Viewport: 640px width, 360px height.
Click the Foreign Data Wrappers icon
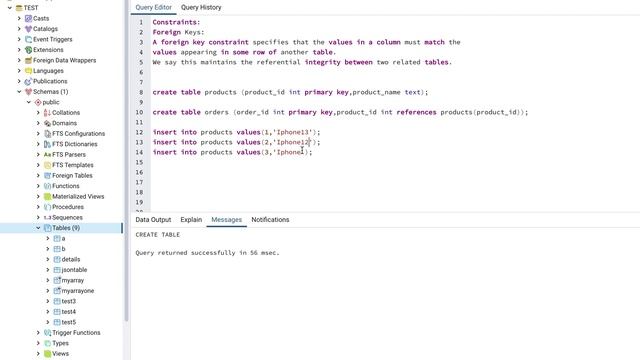click(28, 60)
